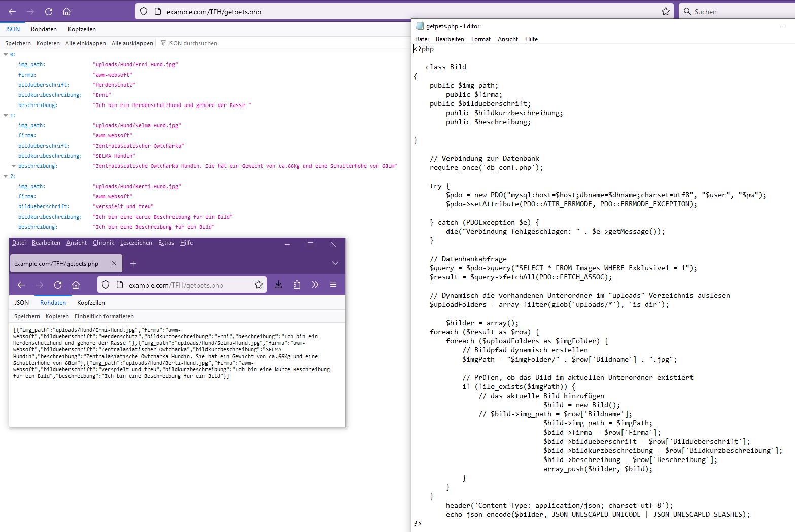Viewport: 795px width, 532px height.
Task: Collapse JSON entry 1 in the viewer
Action: click(6, 115)
